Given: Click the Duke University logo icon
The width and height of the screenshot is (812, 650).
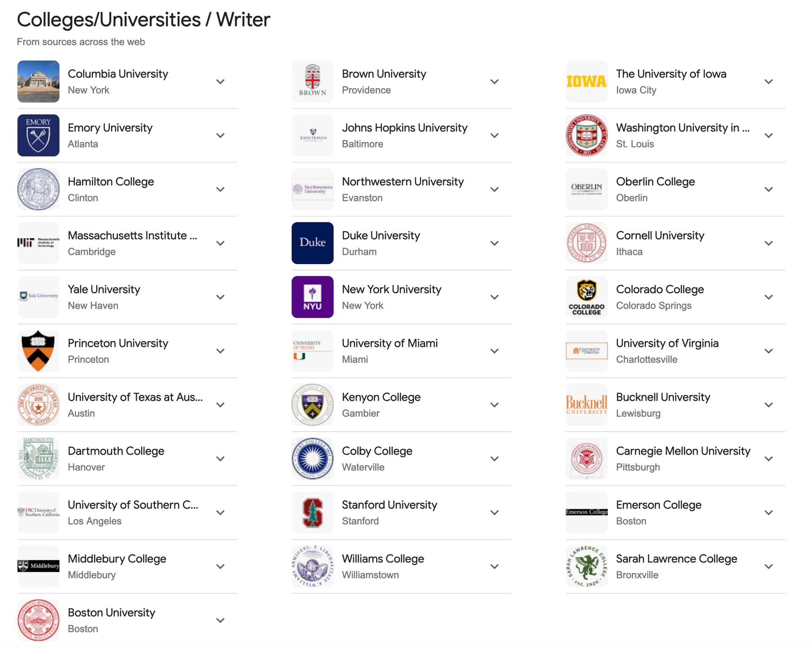Looking at the screenshot, I should point(312,243).
